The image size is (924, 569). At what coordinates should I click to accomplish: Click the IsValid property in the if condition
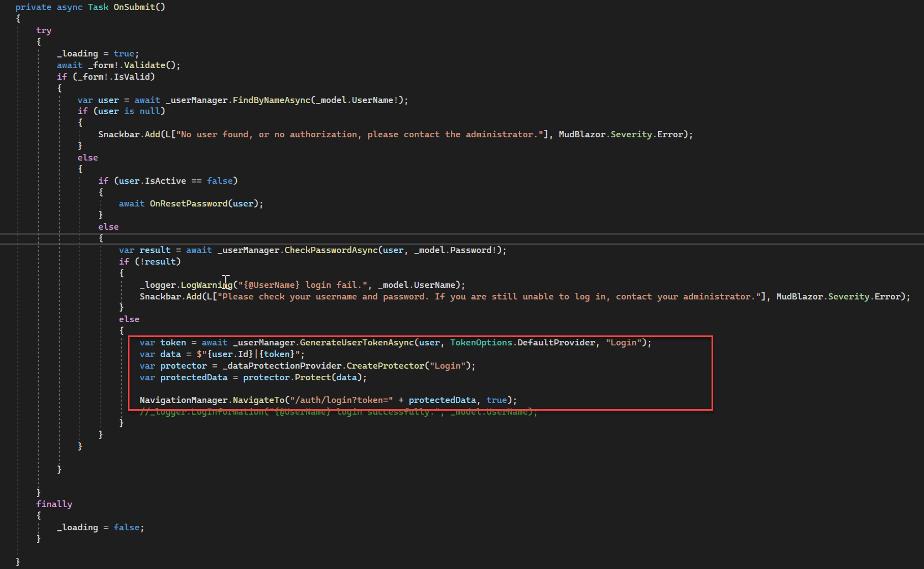coord(132,77)
